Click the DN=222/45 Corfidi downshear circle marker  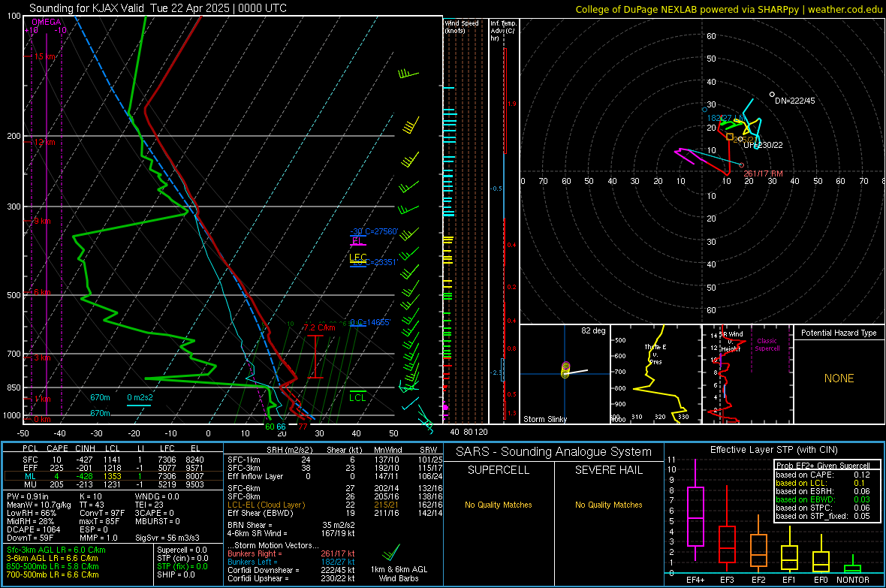(x=772, y=95)
